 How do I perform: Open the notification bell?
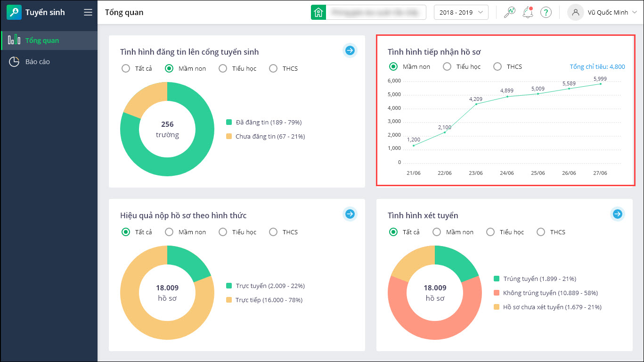[528, 12]
